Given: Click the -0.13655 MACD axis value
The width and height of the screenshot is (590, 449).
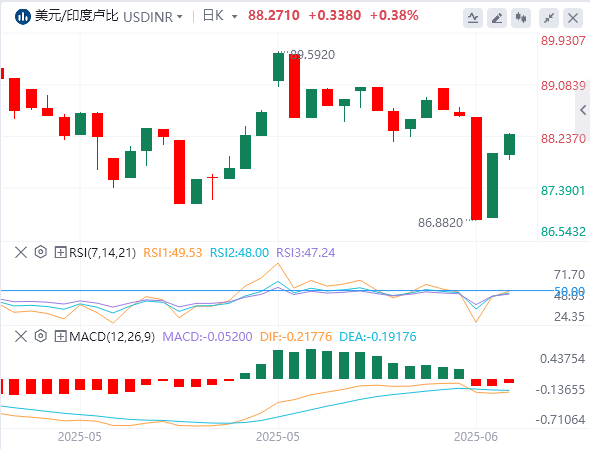Looking at the screenshot, I should tap(560, 390).
